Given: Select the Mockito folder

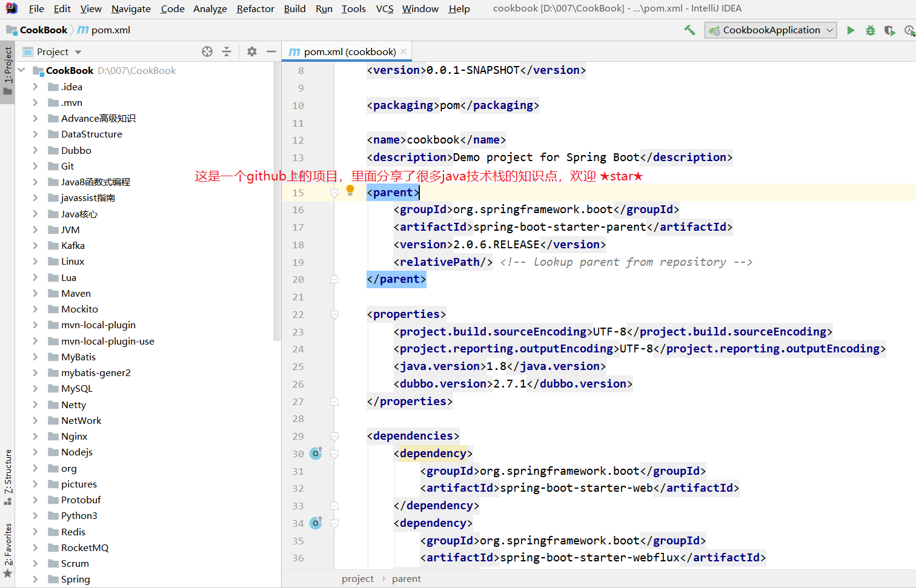Looking at the screenshot, I should pos(79,309).
